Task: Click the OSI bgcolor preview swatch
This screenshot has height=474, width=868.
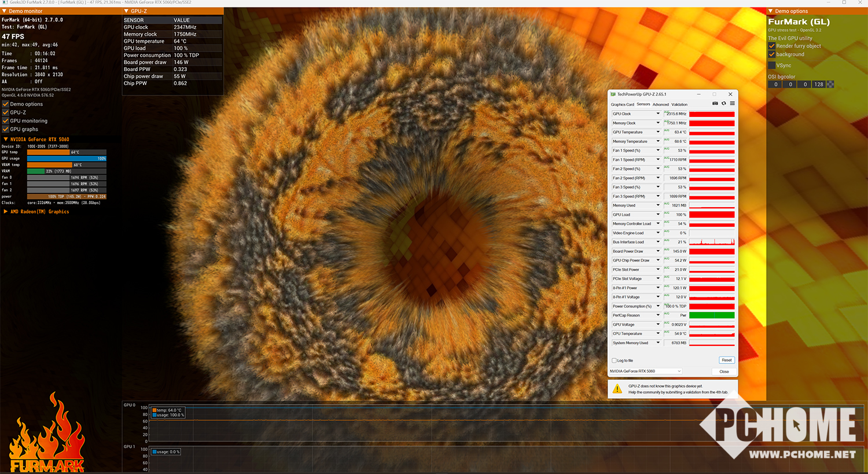Action: (x=830, y=84)
